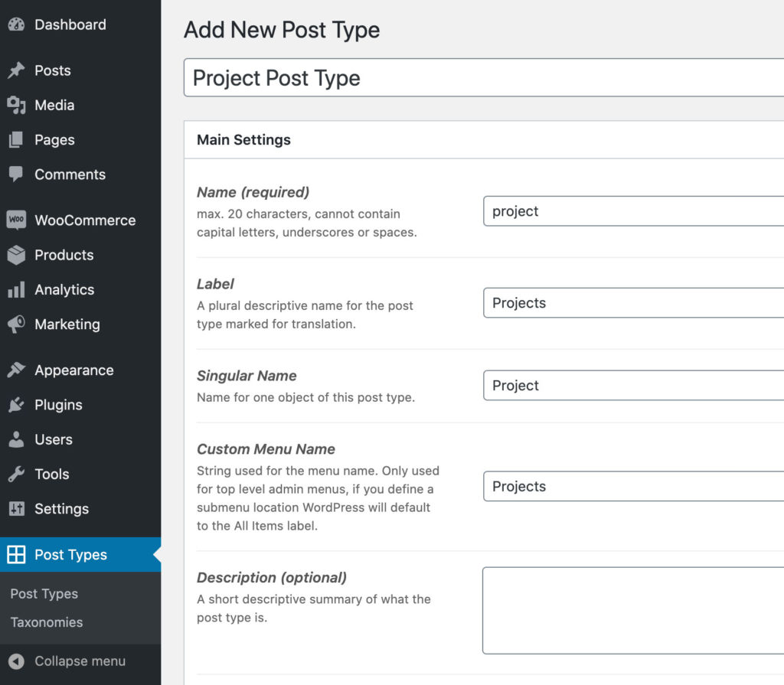Focus the Singular Name input field
The image size is (784, 685).
pyautogui.click(x=632, y=386)
